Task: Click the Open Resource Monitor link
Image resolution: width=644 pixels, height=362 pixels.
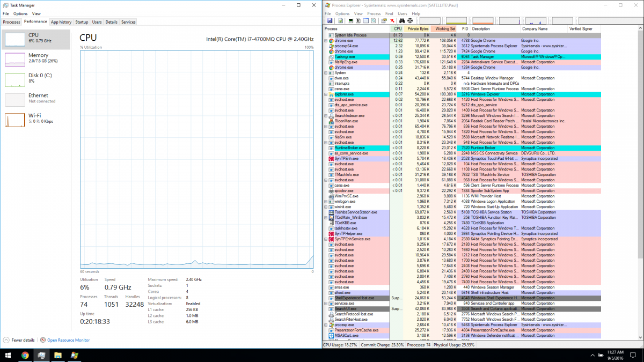Action: pos(68,340)
